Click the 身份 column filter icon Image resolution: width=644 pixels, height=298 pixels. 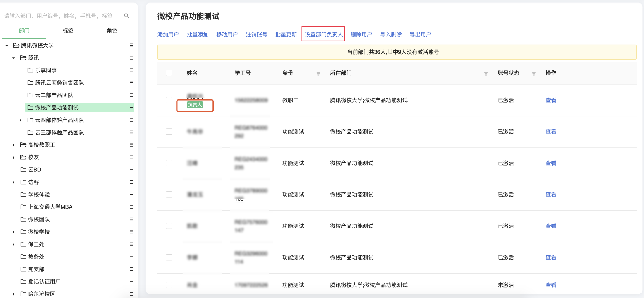point(318,74)
